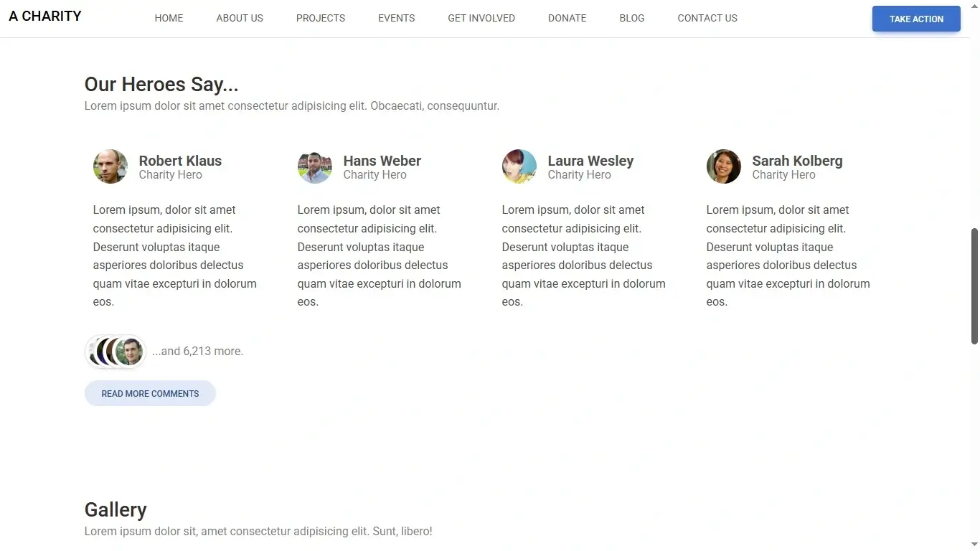Click the Take Action button

click(916, 19)
